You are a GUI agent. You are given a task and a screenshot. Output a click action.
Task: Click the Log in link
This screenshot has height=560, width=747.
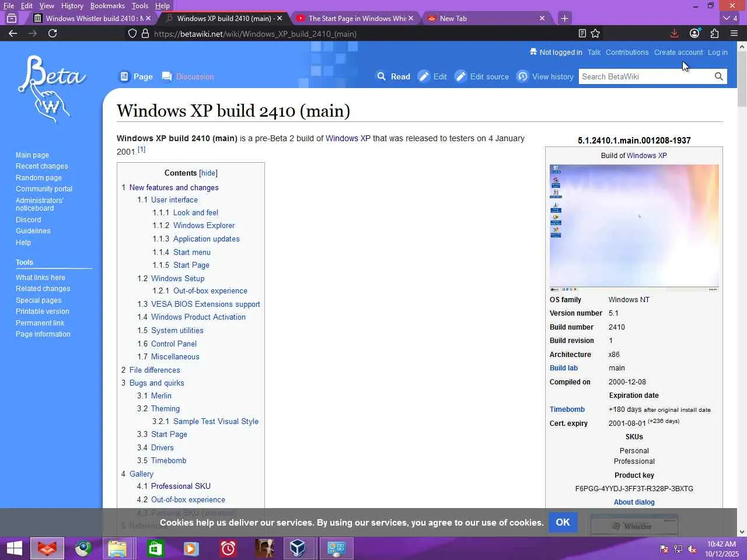tap(718, 52)
